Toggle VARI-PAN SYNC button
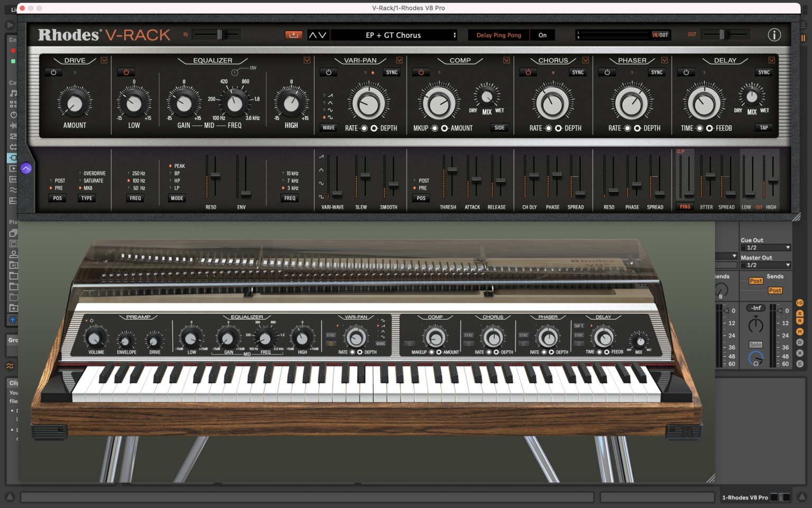 point(392,72)
